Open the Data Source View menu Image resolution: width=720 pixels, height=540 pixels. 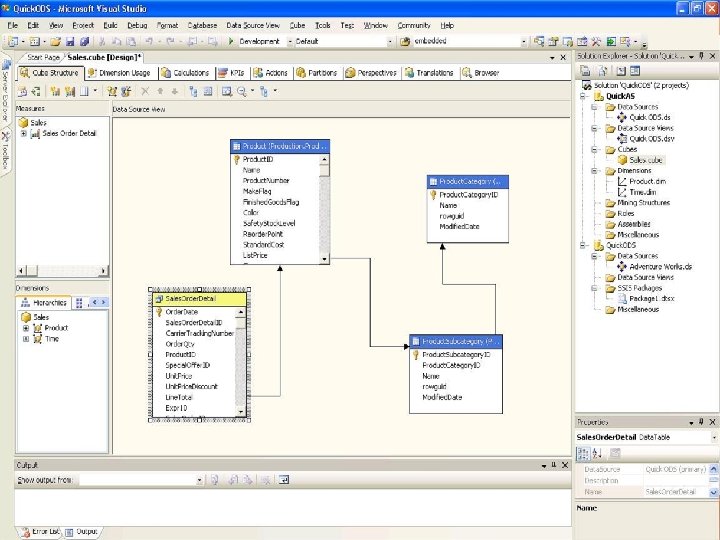pos(252,25)
